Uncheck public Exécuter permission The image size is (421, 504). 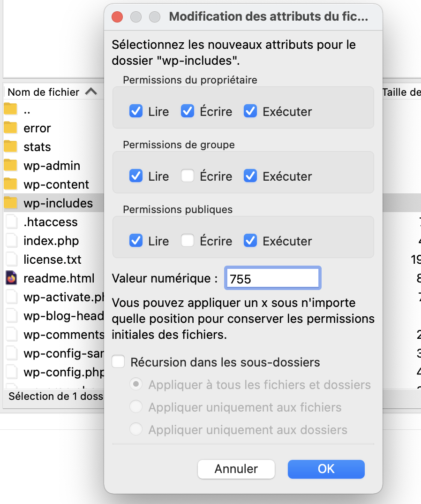tap(250, 240)
